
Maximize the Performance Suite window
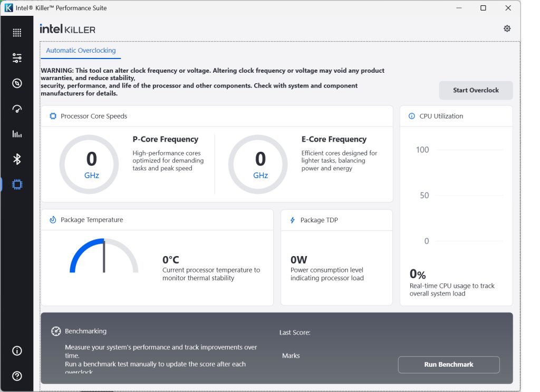tap(483, 8)
